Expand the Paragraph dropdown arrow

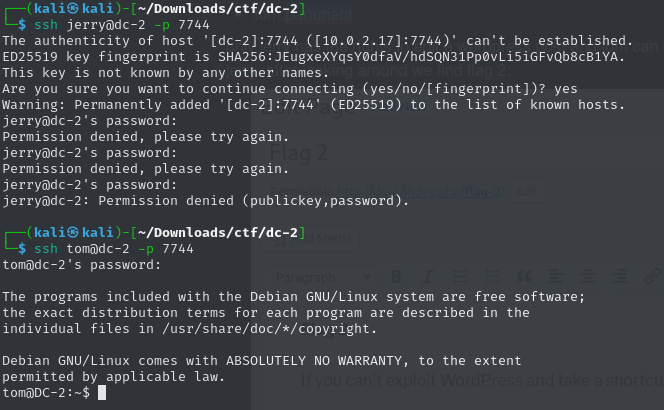367,278
